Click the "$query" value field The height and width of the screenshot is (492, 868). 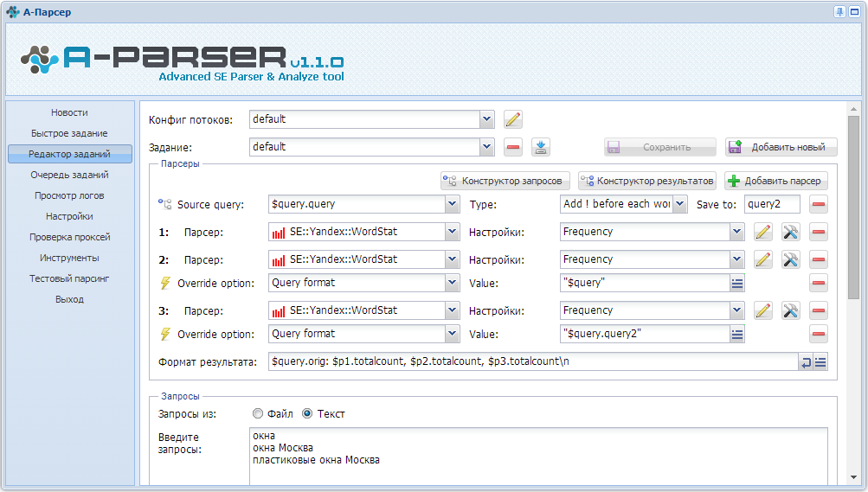pyautogui.click(x=645, y=283)
